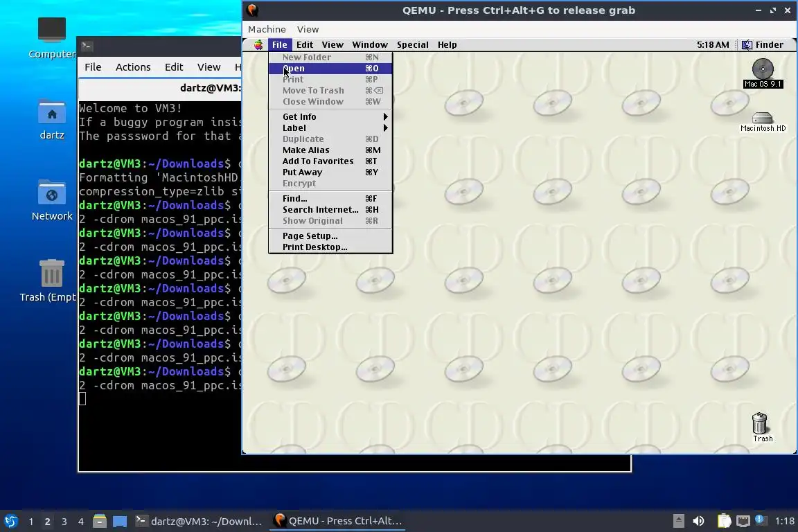Activate the QEMU taskbar button
The width and height of the screenshot is (798, 532).
(x=338, y=521)
